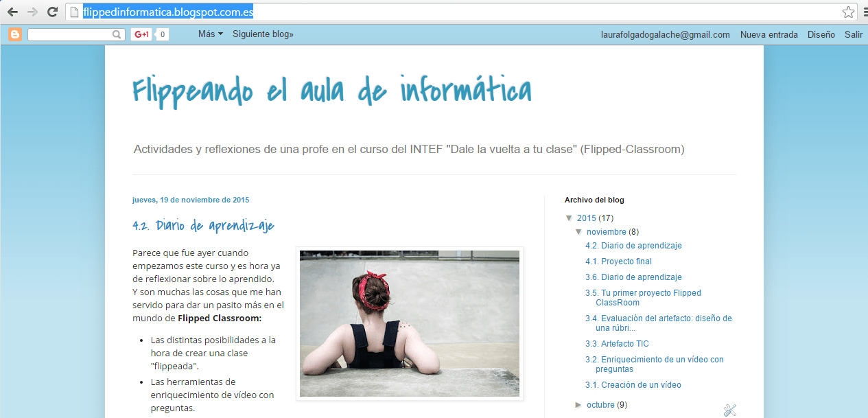Open the Diseño link
Image resolution: width=868 pixels, height=418 pixels.
pyautogui.click(x=821, y=34)
